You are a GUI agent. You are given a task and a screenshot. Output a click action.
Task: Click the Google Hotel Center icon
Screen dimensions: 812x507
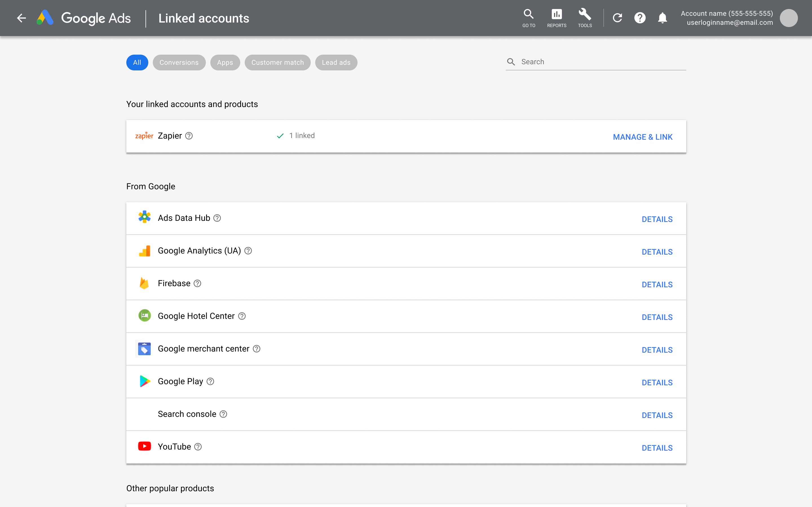point(144,315)
